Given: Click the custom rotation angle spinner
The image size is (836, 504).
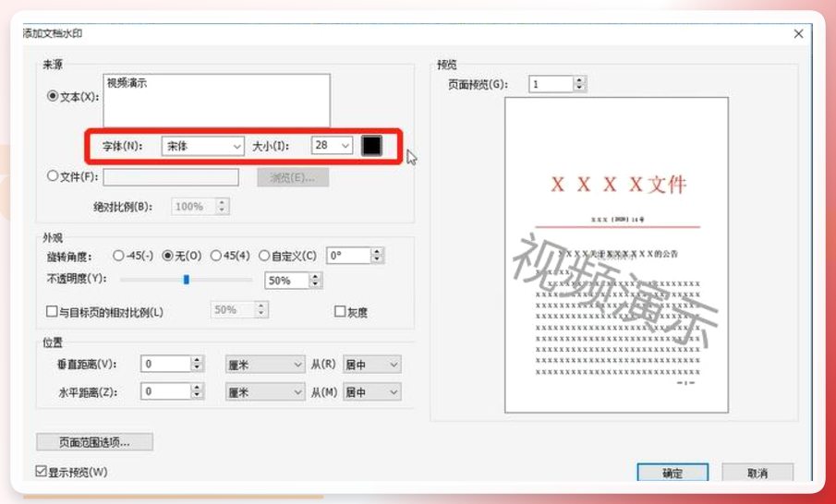Looking at the screenshot, I should (x=377, y=256).
